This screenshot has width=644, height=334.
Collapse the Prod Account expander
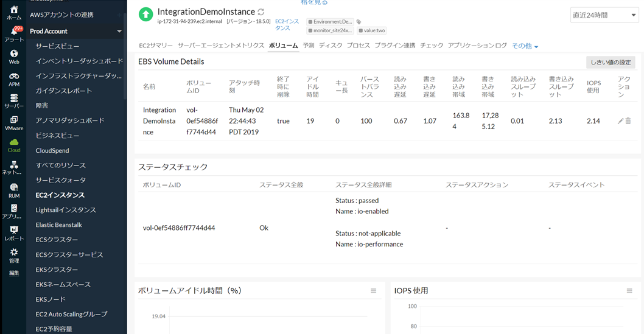[119, 31]
